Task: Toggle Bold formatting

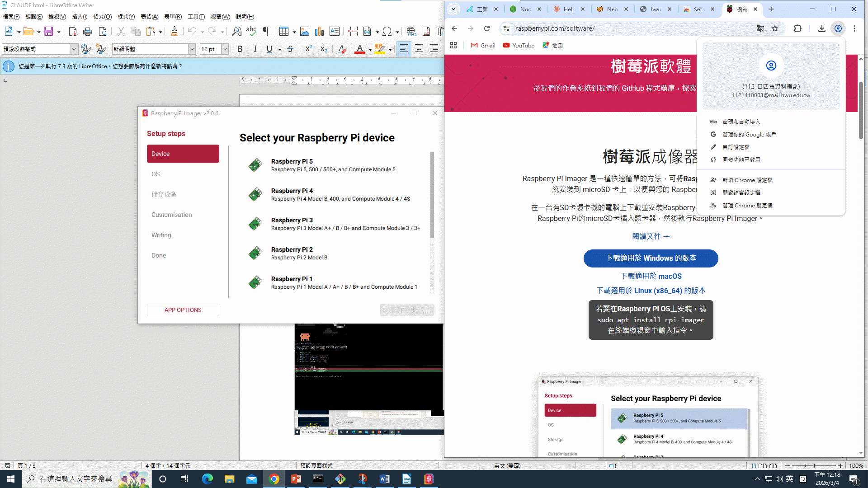Action: coord(240,49)
